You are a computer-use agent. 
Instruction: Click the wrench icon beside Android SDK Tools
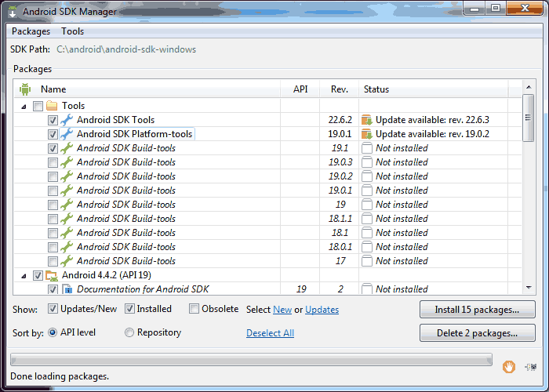pyautogui.click(x=67, y=120)
